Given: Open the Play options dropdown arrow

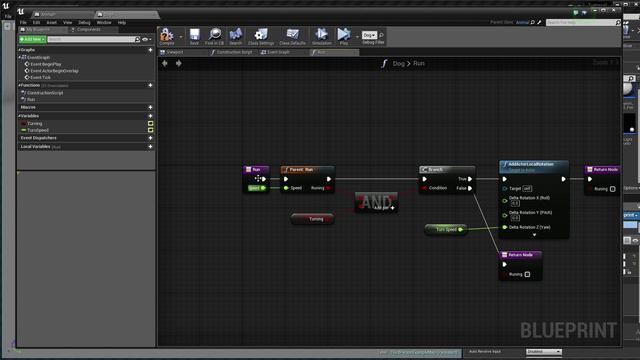Looking at the screenshot, I should [x=357, y=37].
